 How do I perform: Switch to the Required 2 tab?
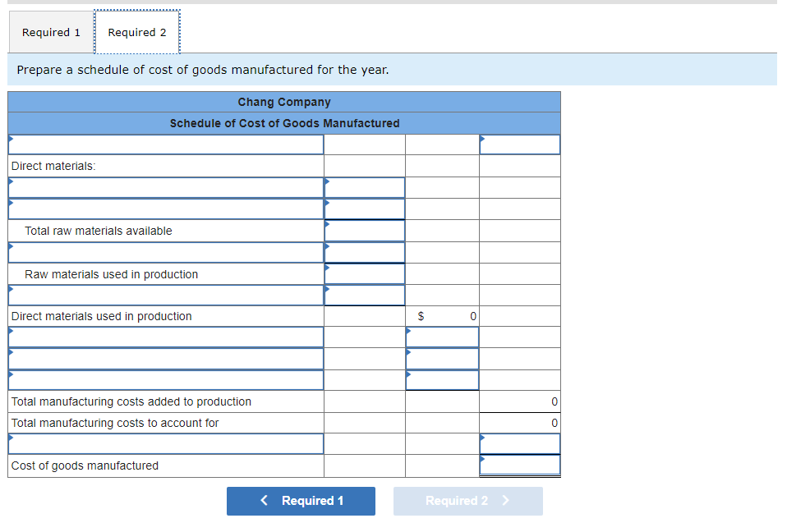click(137, 31)
